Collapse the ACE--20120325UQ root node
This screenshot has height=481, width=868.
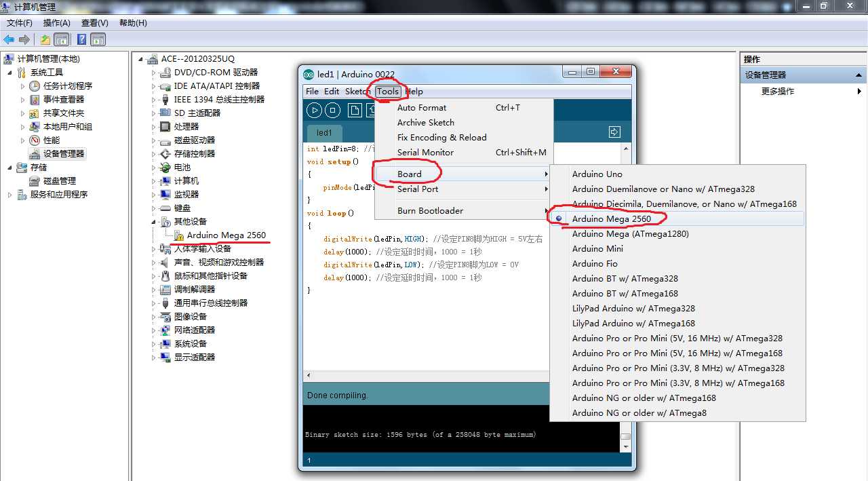click(141, 59)
